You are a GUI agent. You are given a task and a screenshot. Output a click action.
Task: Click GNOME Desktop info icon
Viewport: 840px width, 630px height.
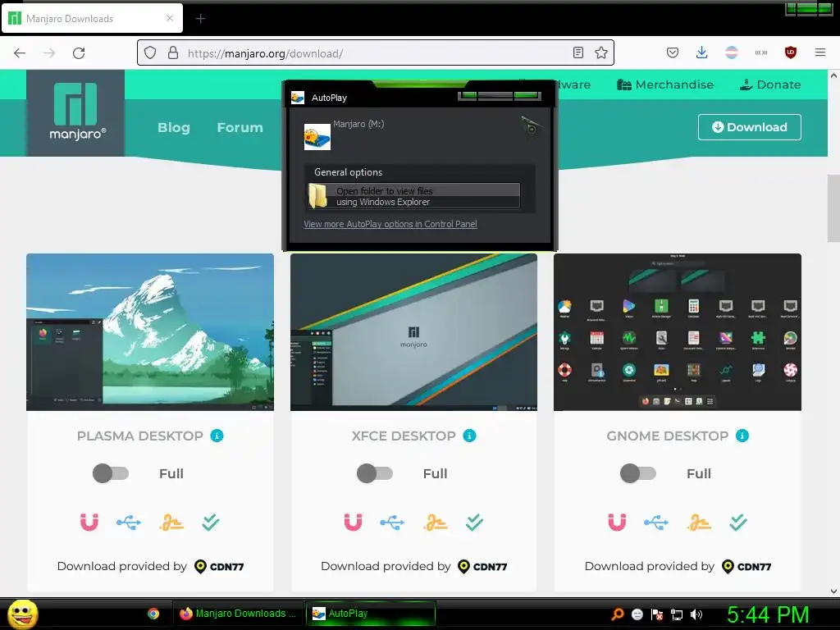742,436
